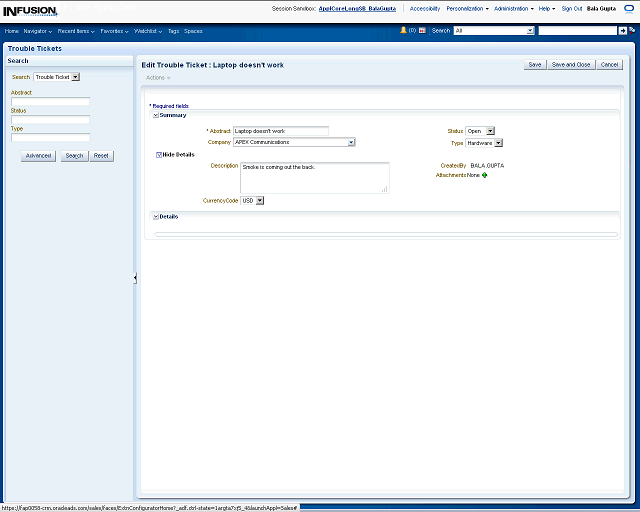
Task: Click the Save and Close button
Action: pyautogui.click(x=571, y=64)
